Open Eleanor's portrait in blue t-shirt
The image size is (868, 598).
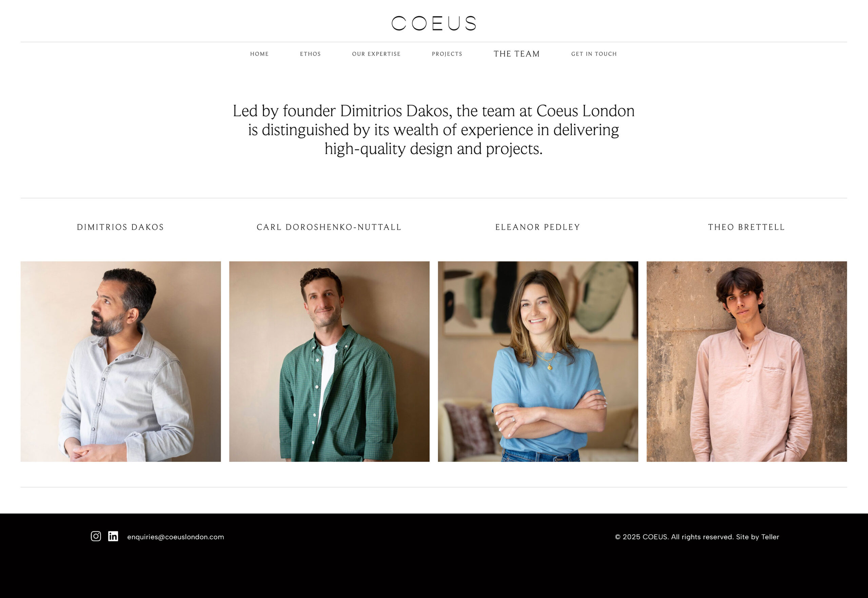pyautogui.click(x=538, y=362)
